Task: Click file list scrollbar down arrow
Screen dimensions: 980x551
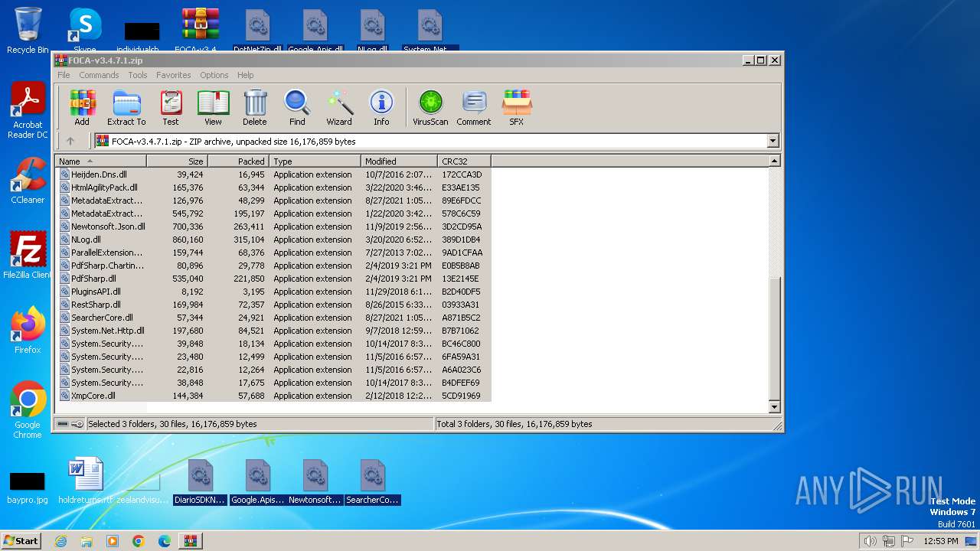Action: point(774,407)
